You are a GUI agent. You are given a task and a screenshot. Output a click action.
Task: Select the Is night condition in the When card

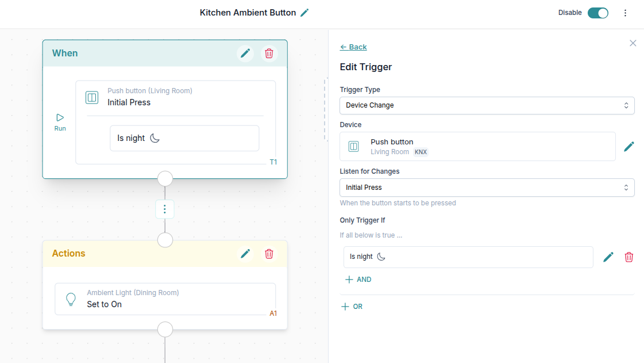[184, 138]
